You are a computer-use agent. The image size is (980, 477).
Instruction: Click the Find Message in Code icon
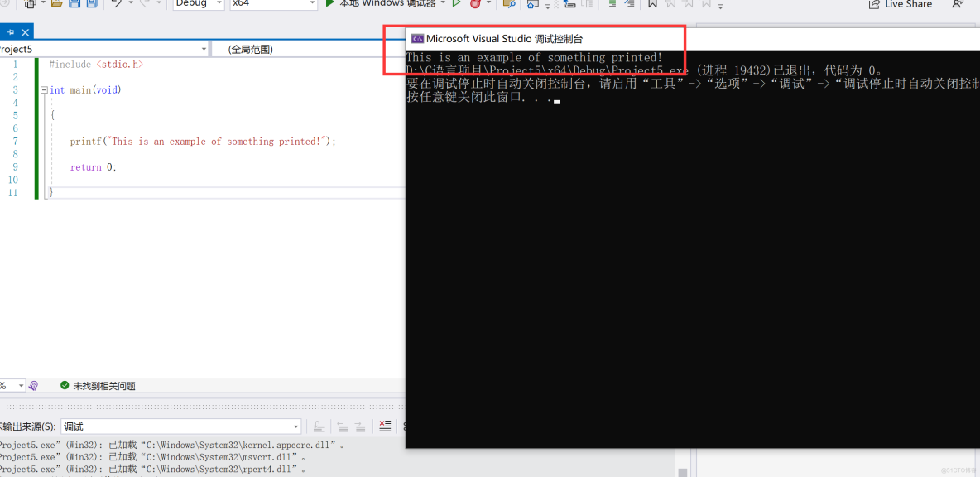(x=319, y=426)
